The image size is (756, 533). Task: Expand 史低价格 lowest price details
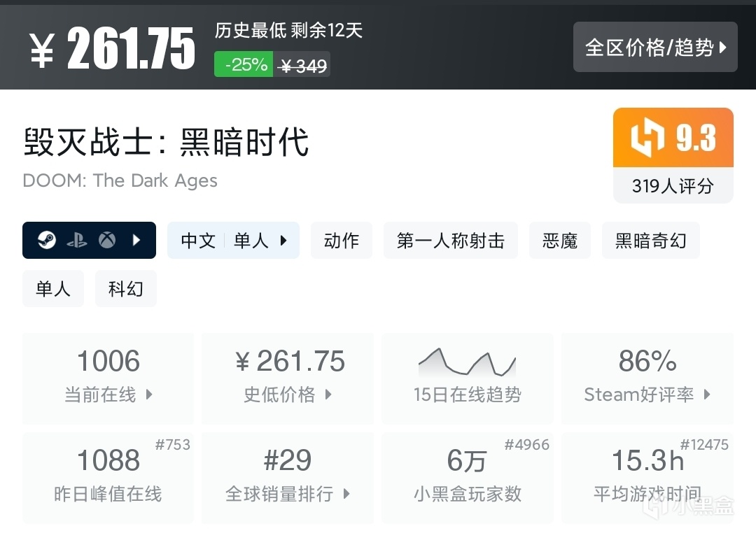(288, 378)
